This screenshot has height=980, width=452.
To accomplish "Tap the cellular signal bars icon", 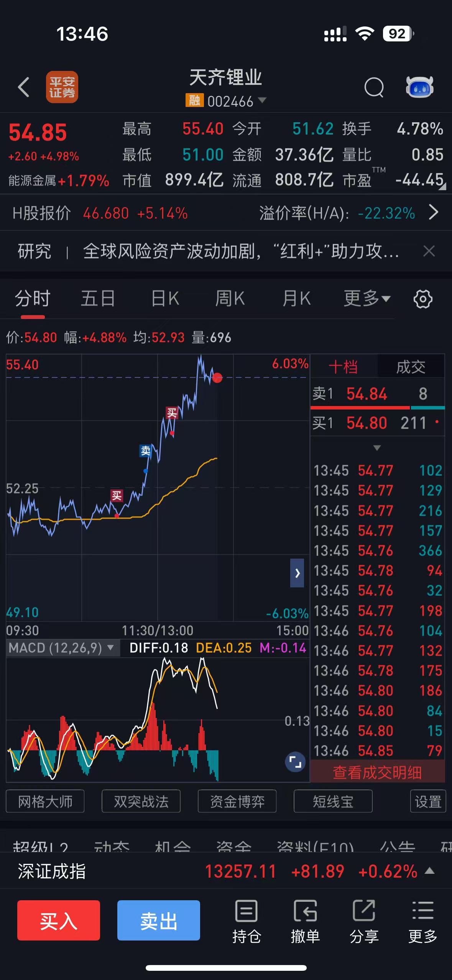I will (x=335, y=34).
